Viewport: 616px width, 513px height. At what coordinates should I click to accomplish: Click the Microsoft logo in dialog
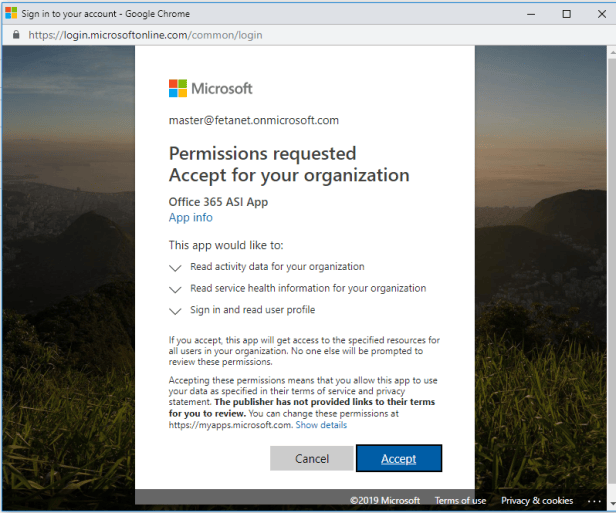[x=211, y=88]
